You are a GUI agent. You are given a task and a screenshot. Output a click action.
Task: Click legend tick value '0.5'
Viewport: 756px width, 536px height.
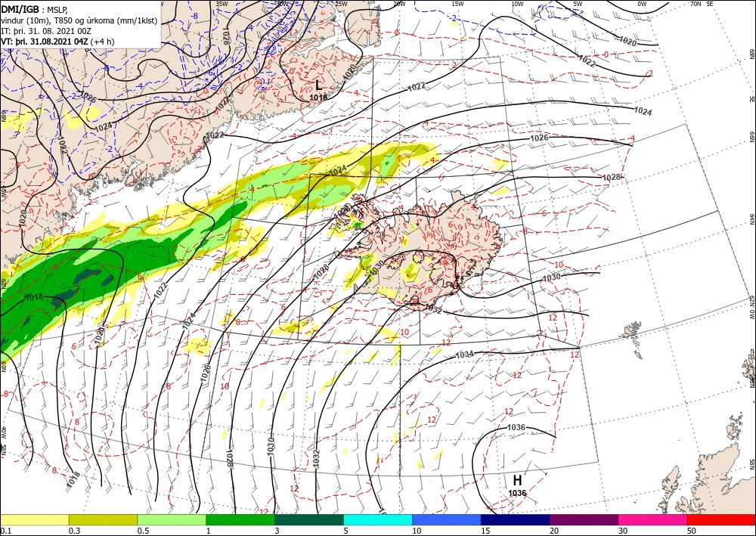[x=143, y=531]
